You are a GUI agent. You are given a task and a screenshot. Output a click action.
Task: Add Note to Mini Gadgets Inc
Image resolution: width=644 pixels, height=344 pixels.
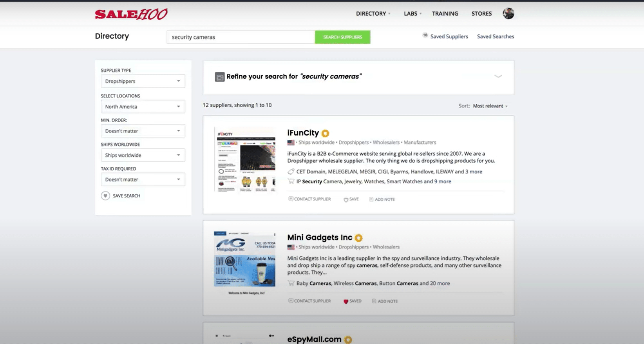pos(385,301)
